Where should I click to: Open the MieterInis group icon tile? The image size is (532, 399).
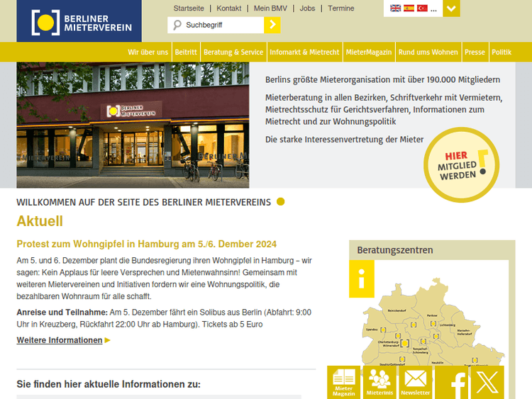pos(379,383)
